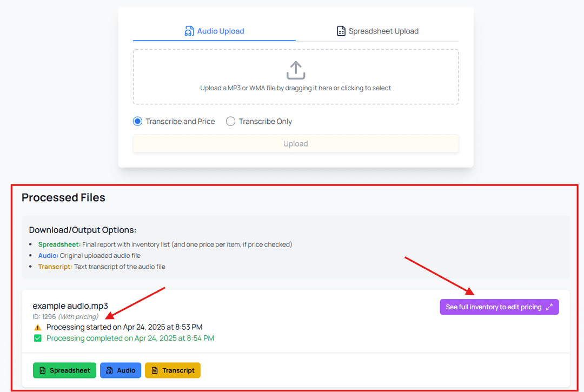Screen dimensions: 584x392
Task: Download the yellow Transcript output
Action: [173, 370]
